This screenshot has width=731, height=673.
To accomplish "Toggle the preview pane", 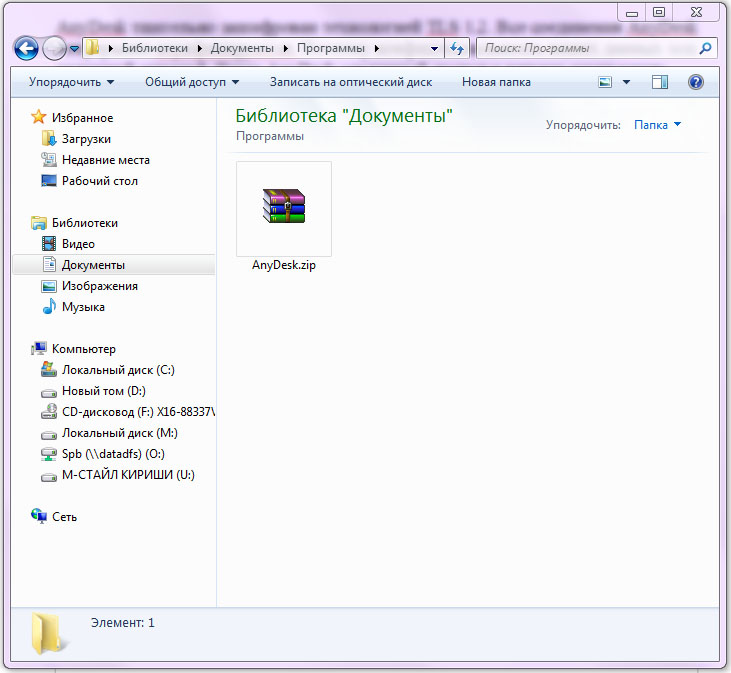I will click(660, 82).
